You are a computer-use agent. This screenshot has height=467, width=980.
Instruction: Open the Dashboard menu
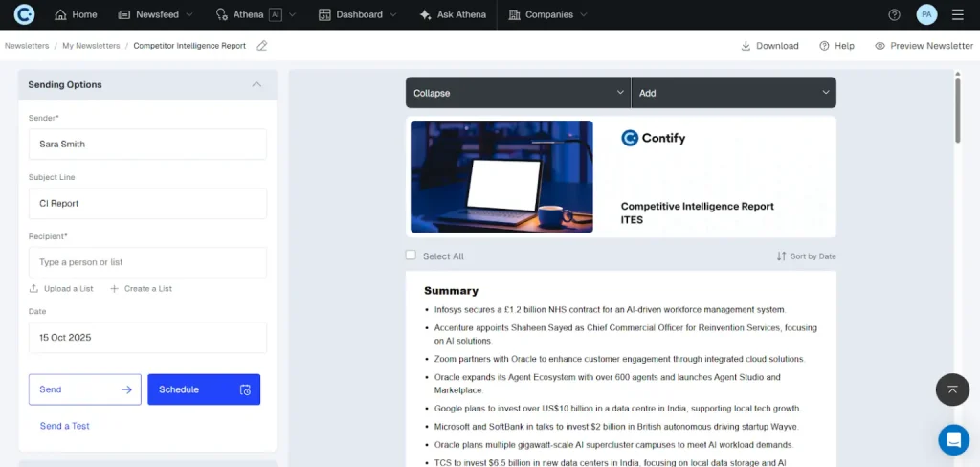tap(357, 14)
